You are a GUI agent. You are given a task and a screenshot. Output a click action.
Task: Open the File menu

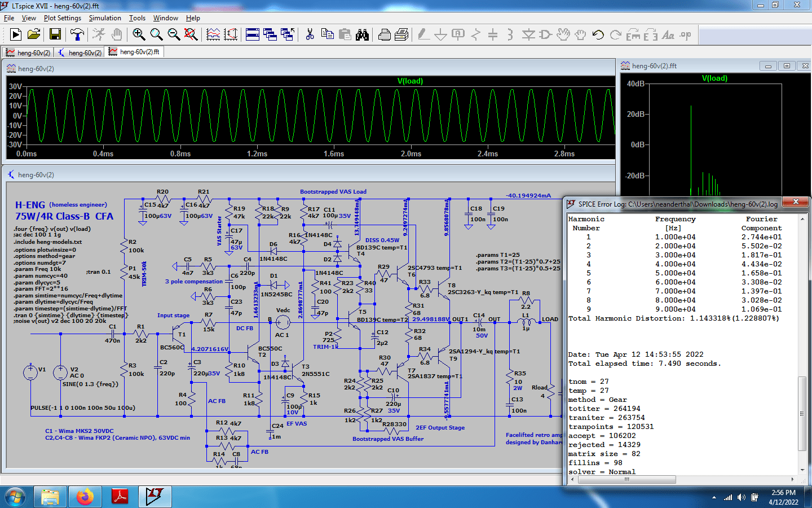9,18
